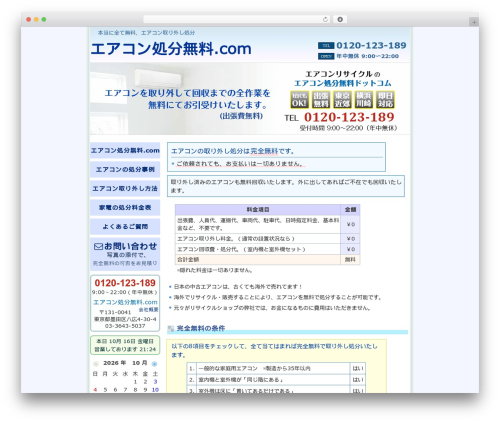
Task: Click the browser address bar field
Action: click(x=236, y=19)
